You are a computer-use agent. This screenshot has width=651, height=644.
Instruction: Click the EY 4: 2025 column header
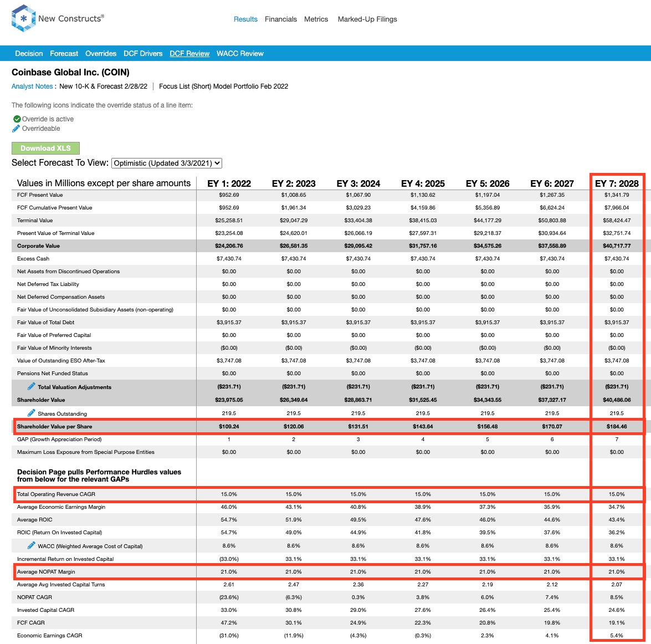pyautogui.click(x=423, y=183)
